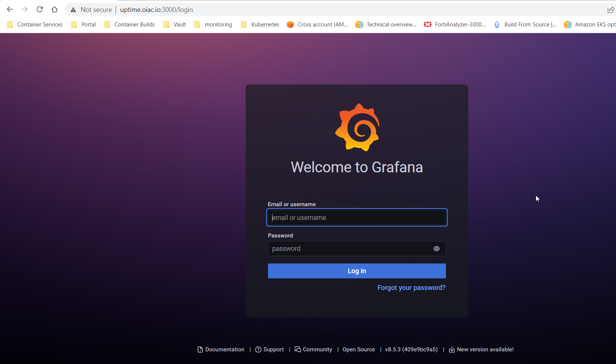Open the Kubernetes bookmark folder
This screenshot has height=364, width=616.
[x=260, y=25]
